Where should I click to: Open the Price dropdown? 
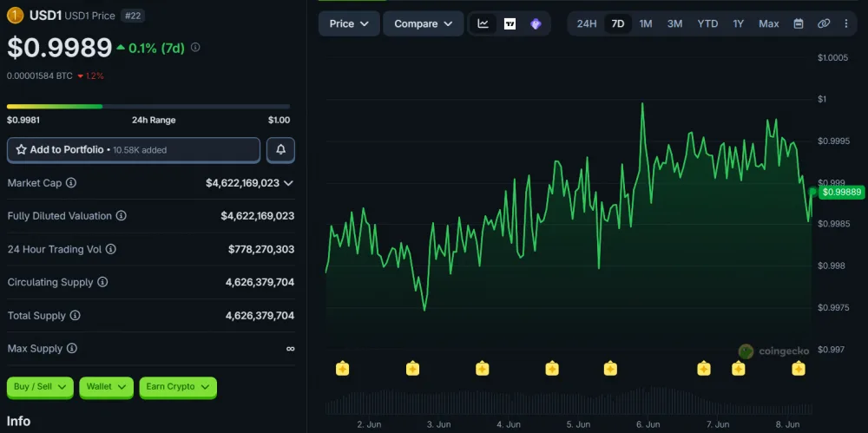tap(349, 23)
